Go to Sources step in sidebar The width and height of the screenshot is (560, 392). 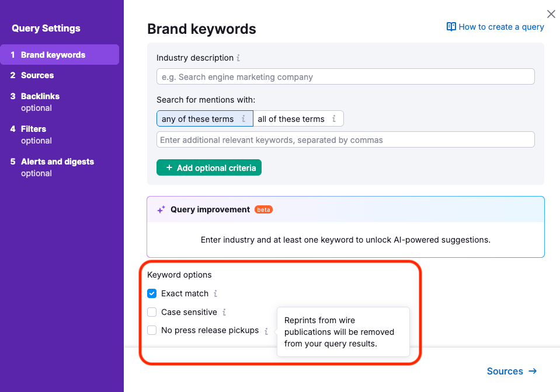pyautogui.click(x=37, y=75)
